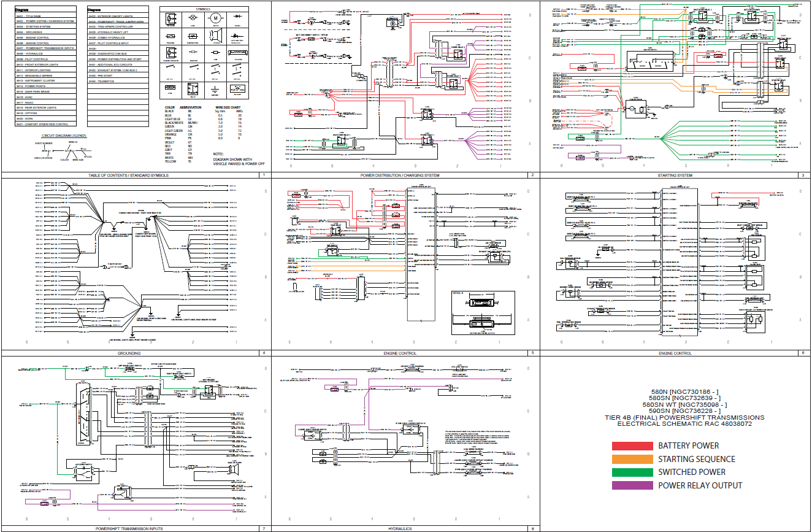The height and width of the screenshot is (532, 812).
Task: Click the 'SH20 - HORN' contents row
Action: [x=45, y=118]
